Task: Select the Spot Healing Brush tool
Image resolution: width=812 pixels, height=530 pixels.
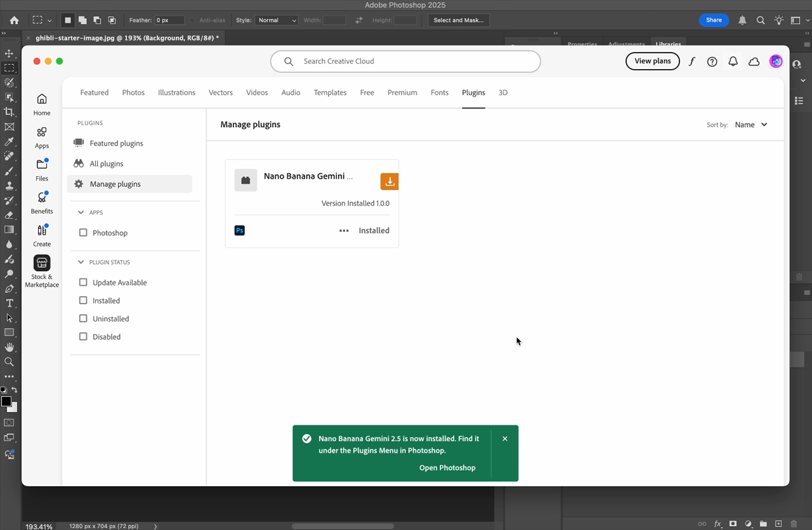Action: 9,156
